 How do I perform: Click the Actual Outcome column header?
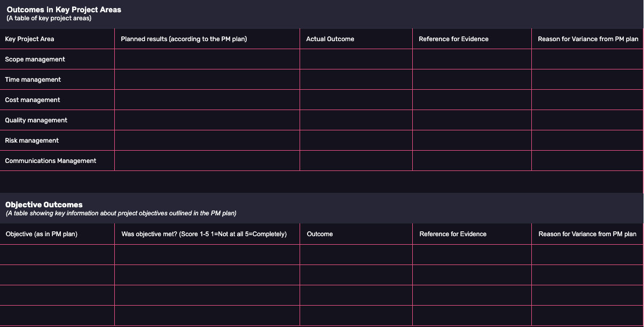tap(330, 39)
